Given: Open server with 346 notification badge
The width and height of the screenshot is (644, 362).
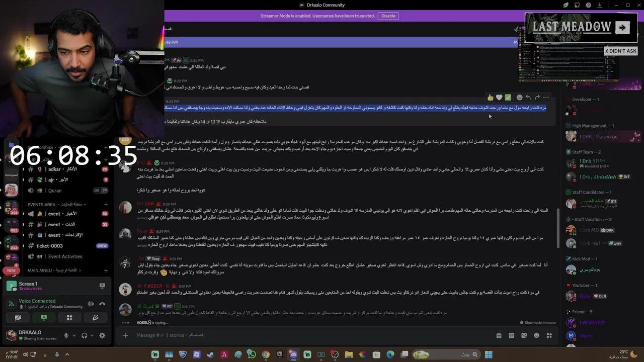Looking at the screenshot, I should 11,207.
